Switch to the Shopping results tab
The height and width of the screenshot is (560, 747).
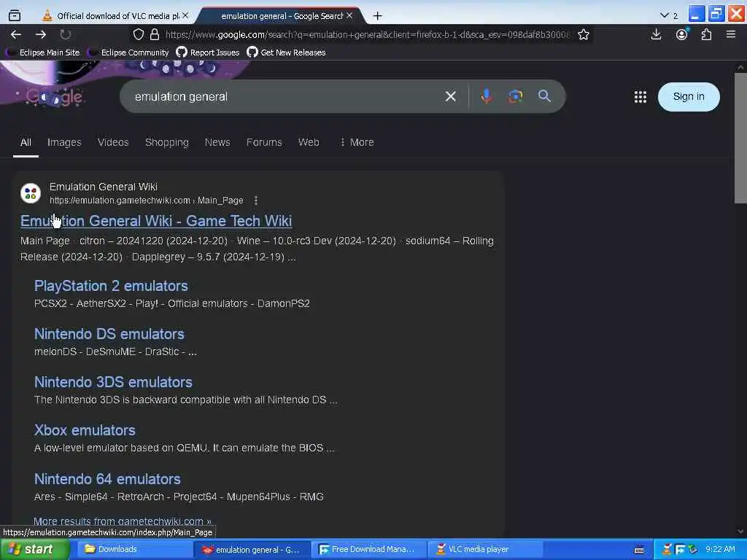167,142
